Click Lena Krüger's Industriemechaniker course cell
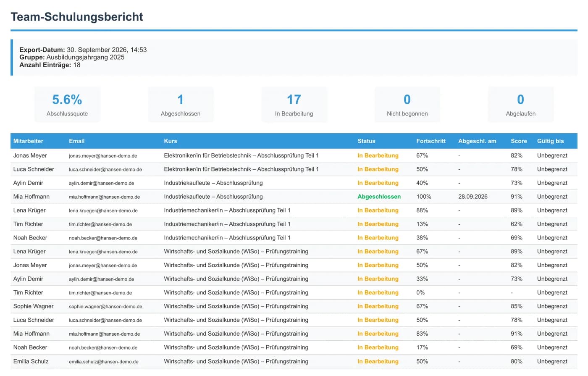Viewport: 588px width, 376px height. coord(227,210)
